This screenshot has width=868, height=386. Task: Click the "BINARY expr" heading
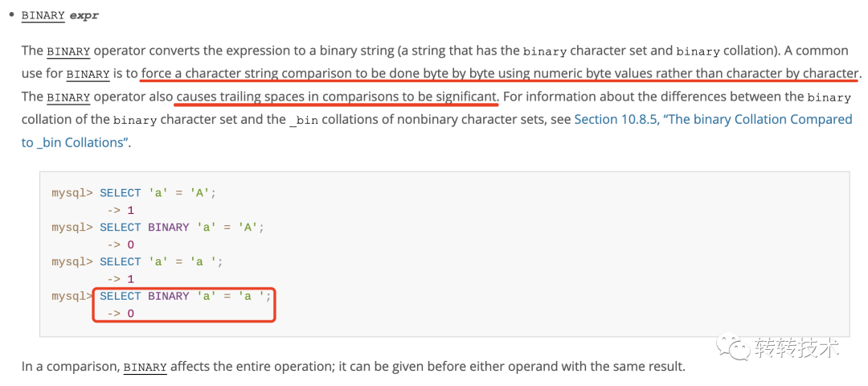coord(59,15)
